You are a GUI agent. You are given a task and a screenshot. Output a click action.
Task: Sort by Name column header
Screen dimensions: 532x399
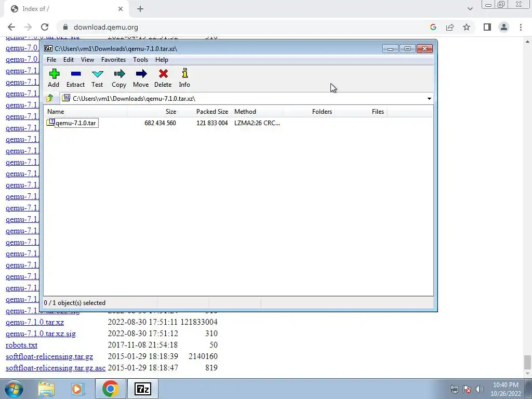[x=86, y=112]
